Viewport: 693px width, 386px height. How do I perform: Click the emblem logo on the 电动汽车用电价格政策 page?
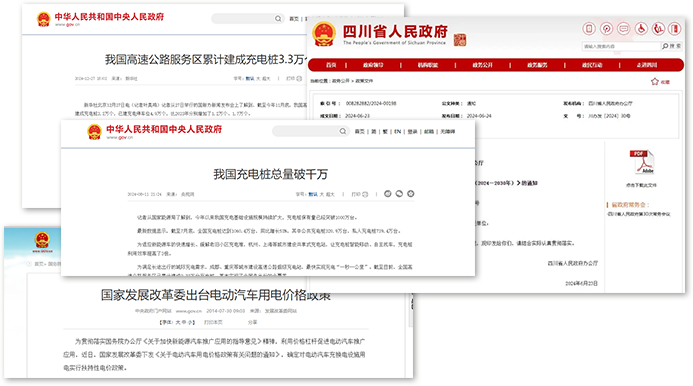[x=42, y=241]
